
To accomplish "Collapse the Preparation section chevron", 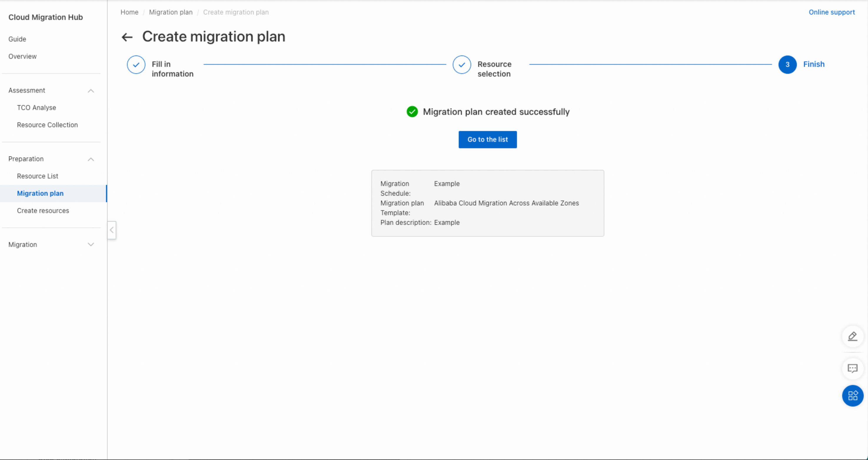I will [91, 159].
